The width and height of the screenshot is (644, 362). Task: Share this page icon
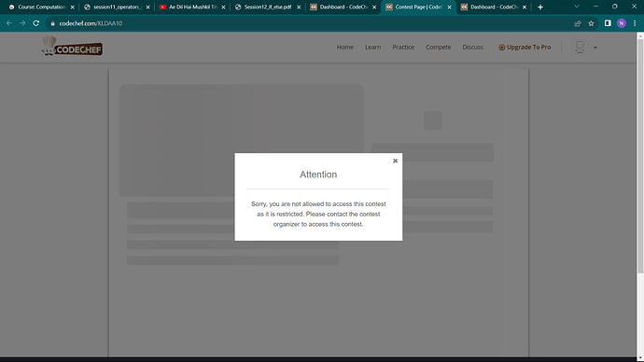click(578, 23)
